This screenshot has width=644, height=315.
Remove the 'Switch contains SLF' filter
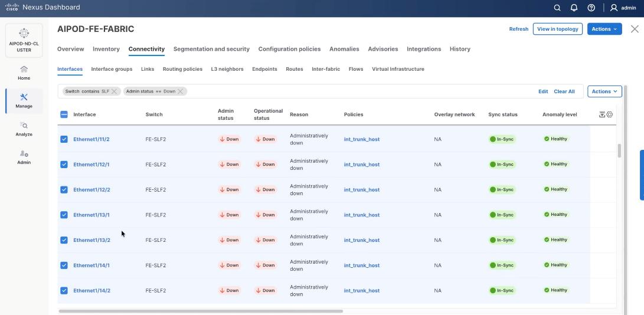pyautogui.click(x=114, y=91)
